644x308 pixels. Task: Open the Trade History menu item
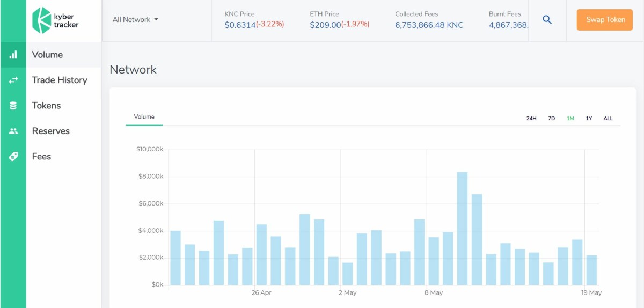[60, 80]
